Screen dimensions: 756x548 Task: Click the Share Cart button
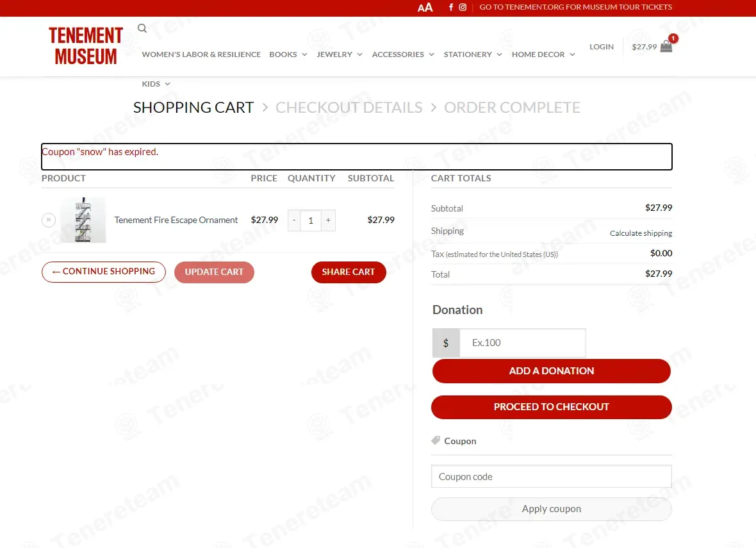349,272
